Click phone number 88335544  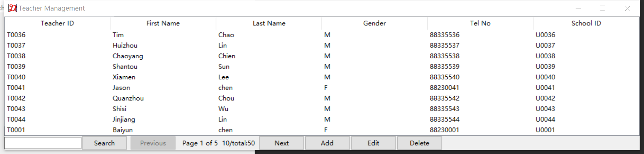click(x=444, y=119)
